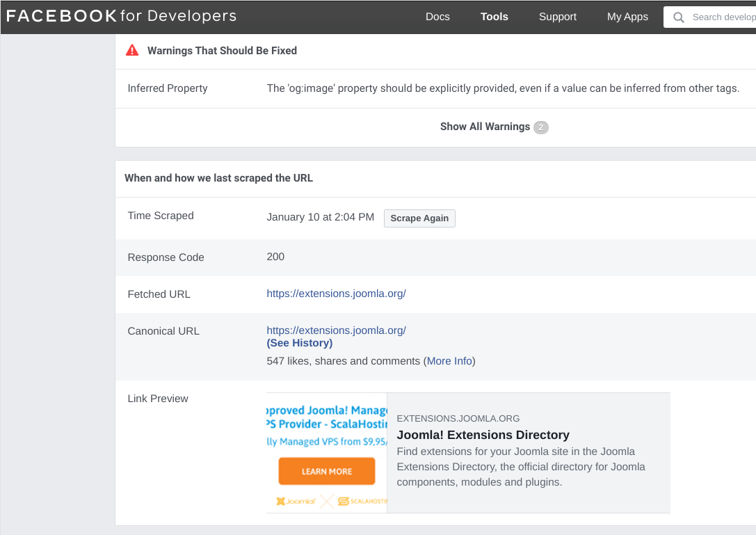Open scrape history via "(See History)"
The height and width of the screenshot is (535, 756).
point(299,343)
